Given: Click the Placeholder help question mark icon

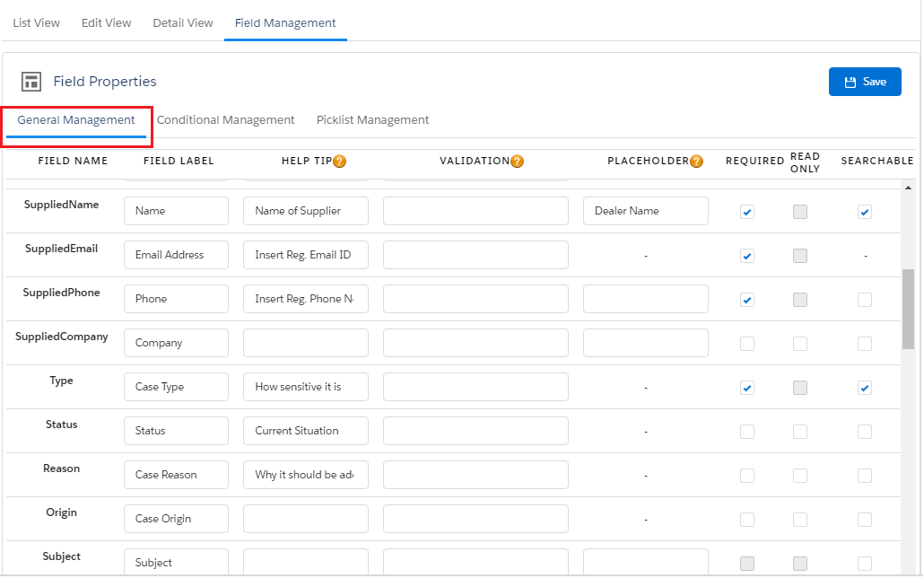Looking at the screenshot, I should [x=696, y=162].
